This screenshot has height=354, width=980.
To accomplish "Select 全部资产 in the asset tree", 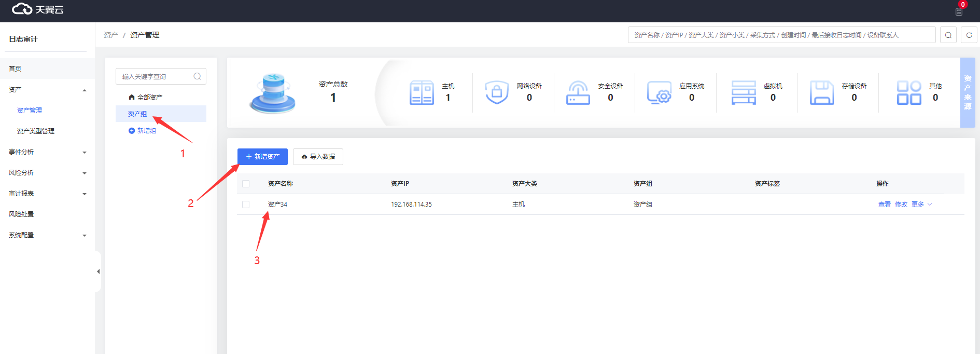I will (149, 98).
